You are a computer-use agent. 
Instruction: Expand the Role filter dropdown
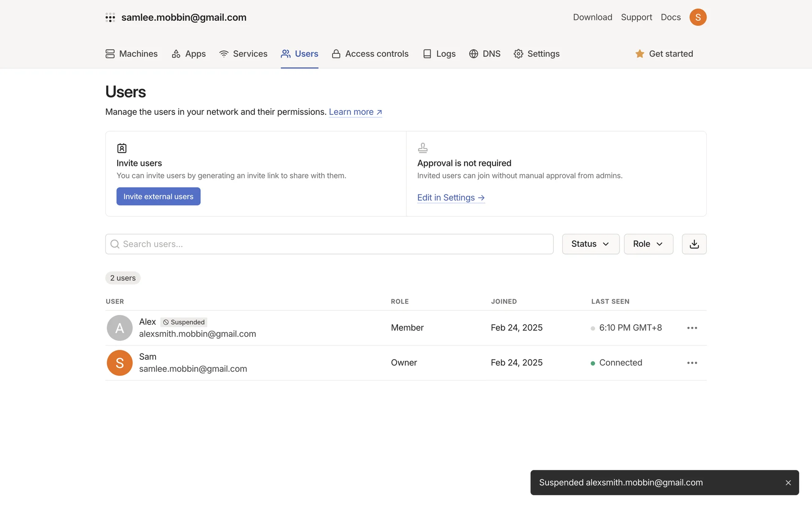tap(648, 244)
